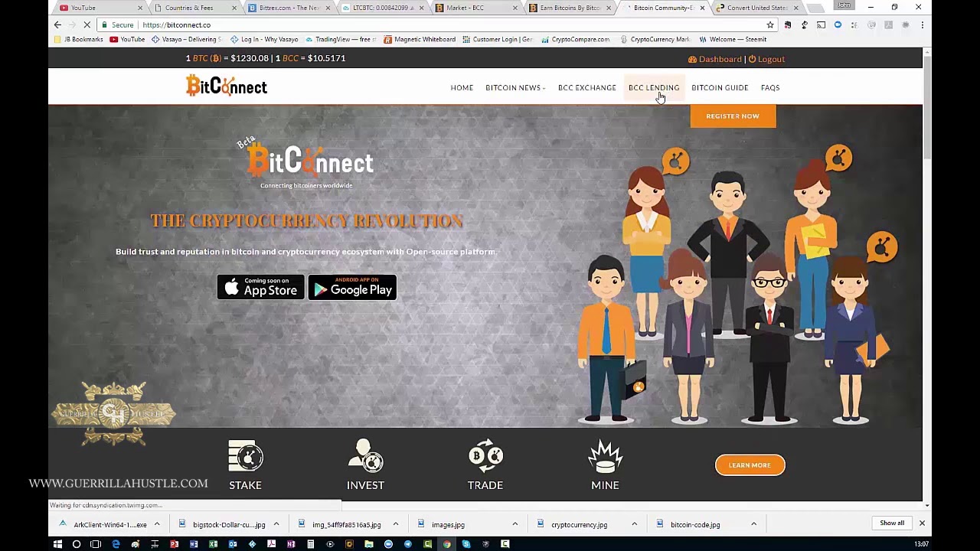Open the Chrome three-dot menu
The image size is (980, 551).
point(923,24)
